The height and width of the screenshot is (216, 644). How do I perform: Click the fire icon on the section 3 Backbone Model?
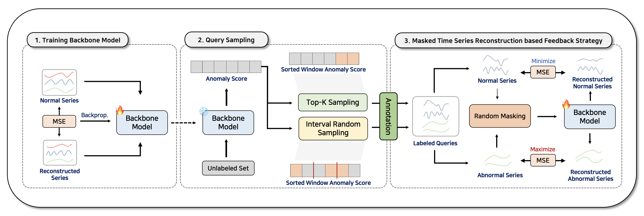[566, 104]
